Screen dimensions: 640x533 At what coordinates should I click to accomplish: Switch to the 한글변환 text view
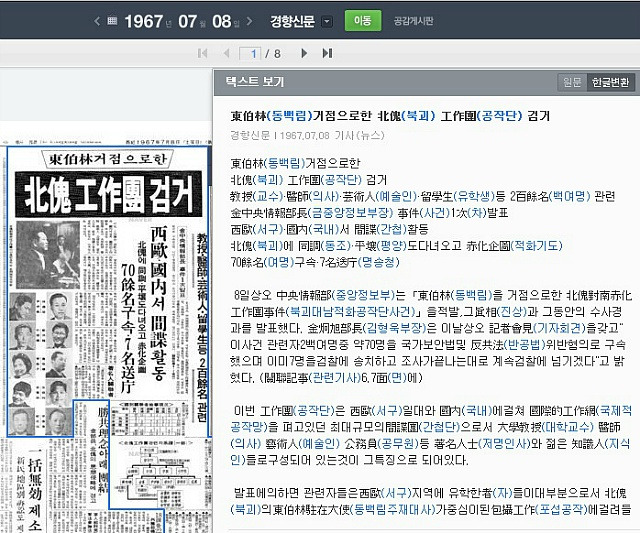point(610,82)
